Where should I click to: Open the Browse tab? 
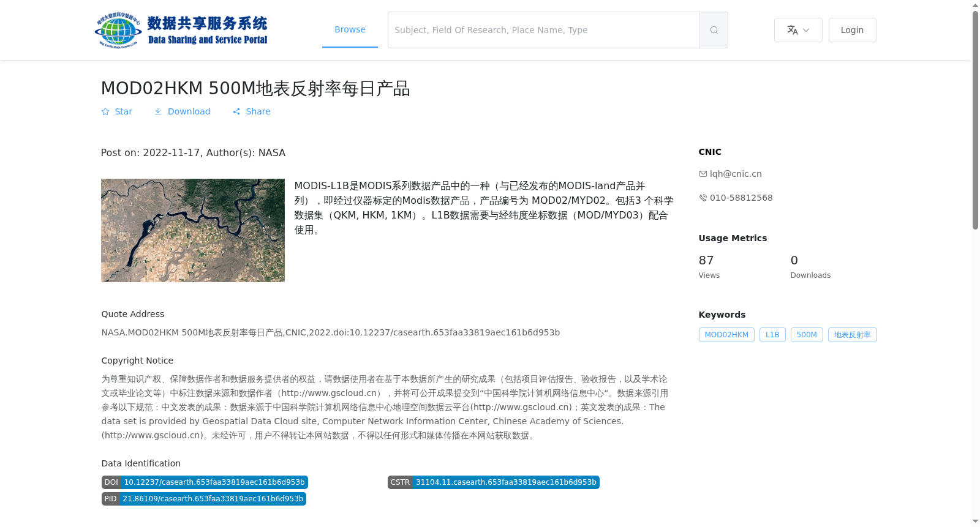350,29
